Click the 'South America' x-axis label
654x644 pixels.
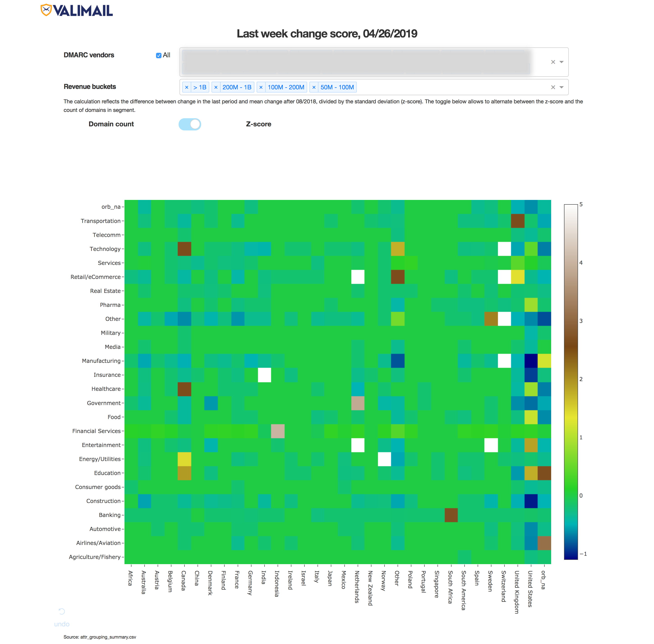point(464,590)
